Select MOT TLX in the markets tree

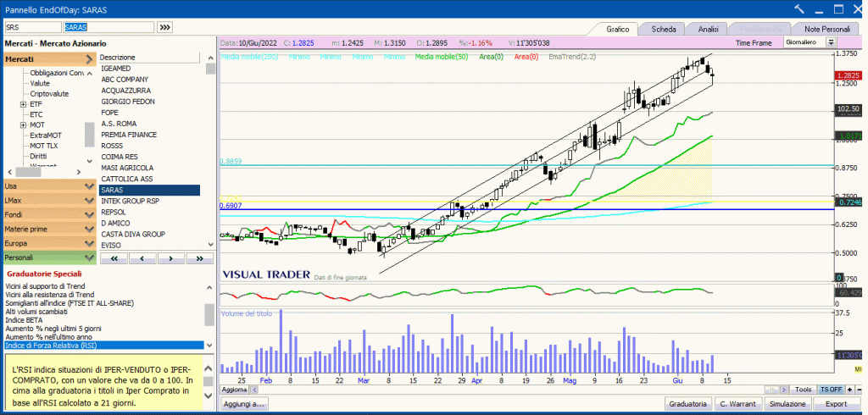click(x=44, y=146)
